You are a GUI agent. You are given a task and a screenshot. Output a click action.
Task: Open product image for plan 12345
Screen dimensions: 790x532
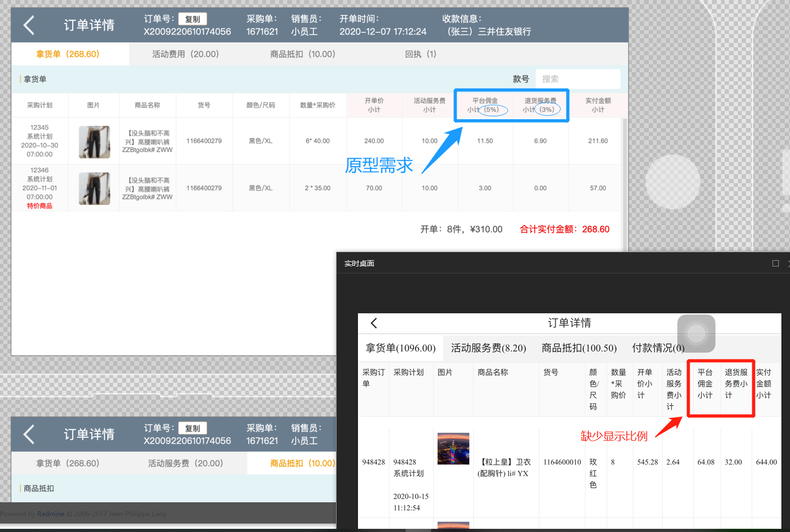tap(95, 142)
